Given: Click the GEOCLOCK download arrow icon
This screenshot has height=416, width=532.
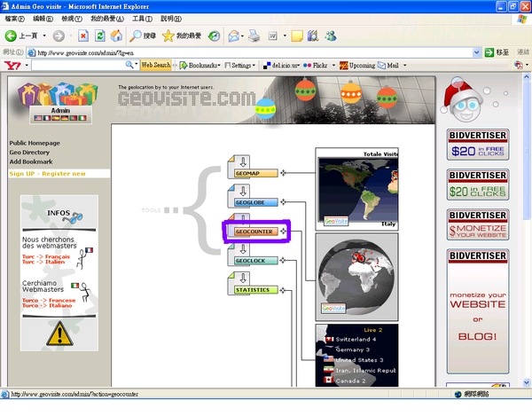Looking at the screenshot, I should 243,249.
